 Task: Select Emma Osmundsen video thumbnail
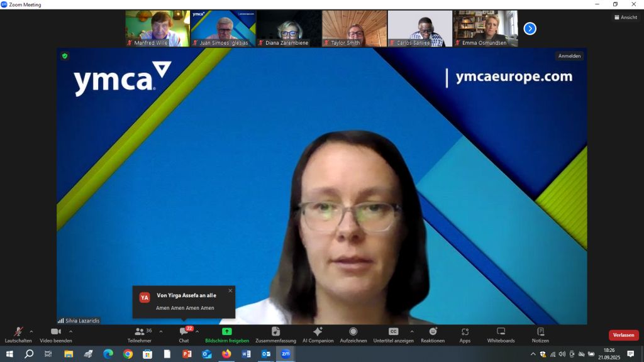point(486,28)
